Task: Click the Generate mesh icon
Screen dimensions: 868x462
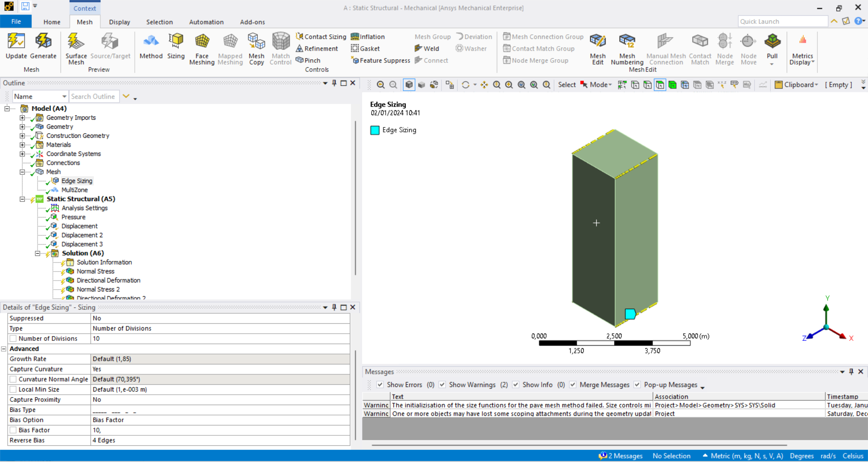Action: coord(43,45)
